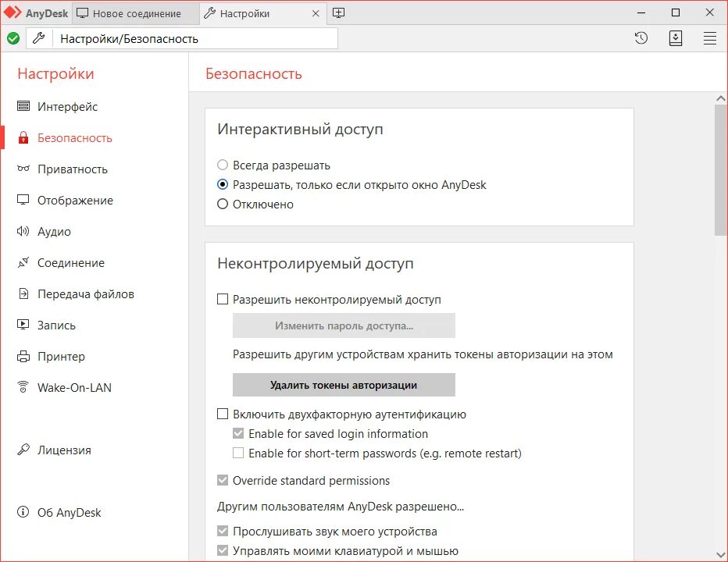
Task: Open the Об AnyDesk section
Action: point(70,512)
